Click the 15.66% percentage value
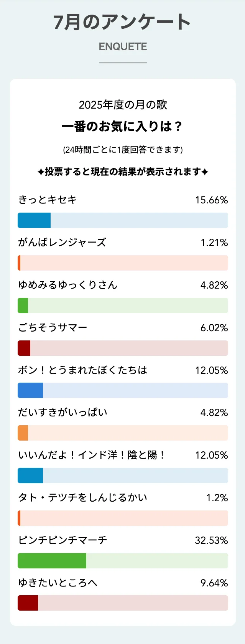The image size is (245, 644). click(x=211, y=200)
